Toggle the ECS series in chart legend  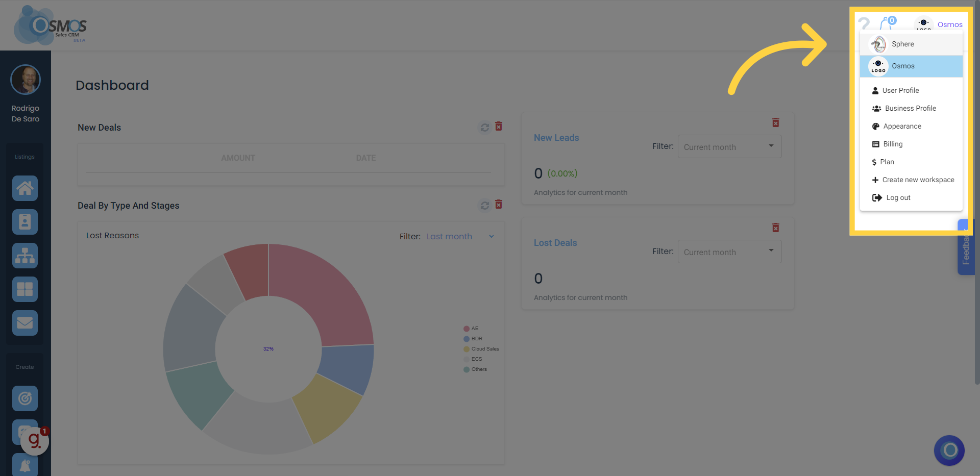pos(473,359)
